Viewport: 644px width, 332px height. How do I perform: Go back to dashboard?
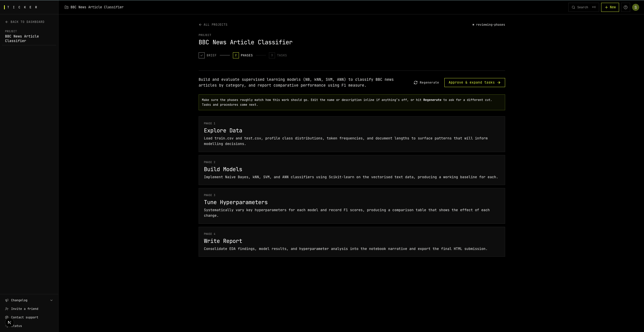pos(25,22)
